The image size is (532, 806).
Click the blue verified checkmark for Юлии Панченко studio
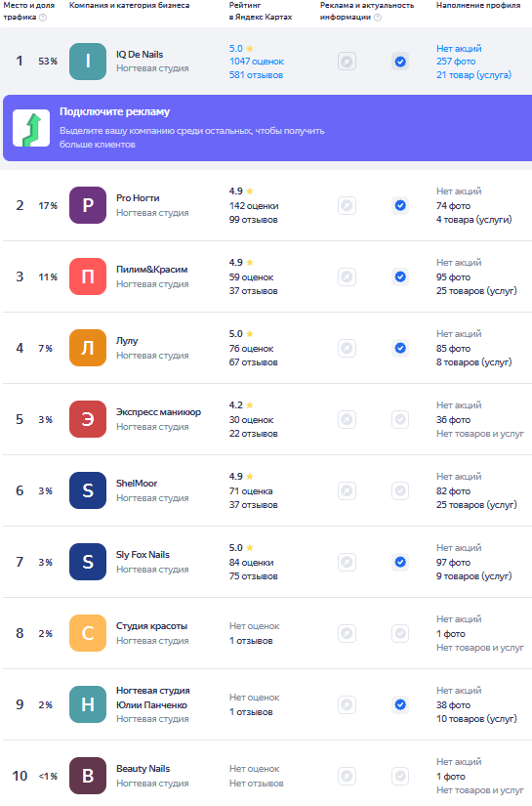click(x=400, y=704)
